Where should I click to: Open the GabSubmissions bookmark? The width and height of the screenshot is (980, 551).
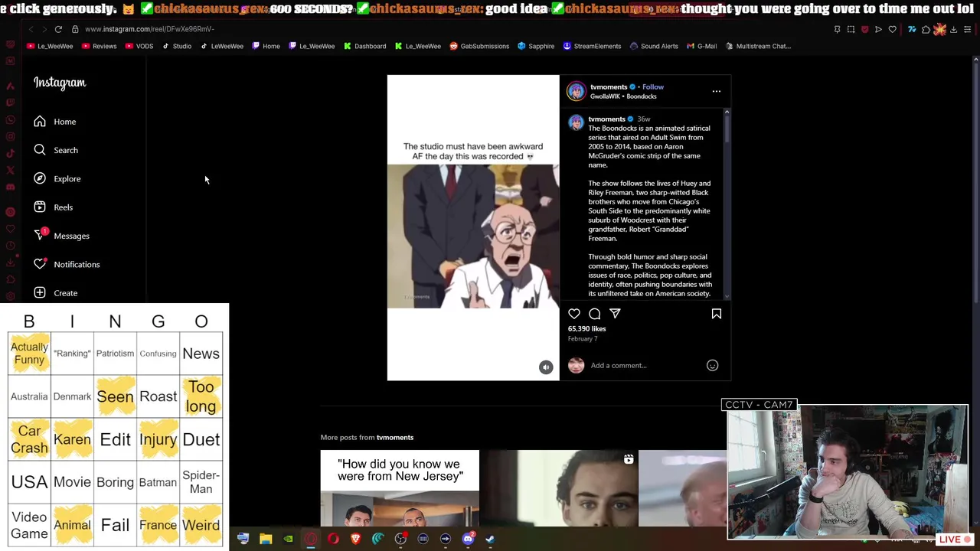coord(479,46)
